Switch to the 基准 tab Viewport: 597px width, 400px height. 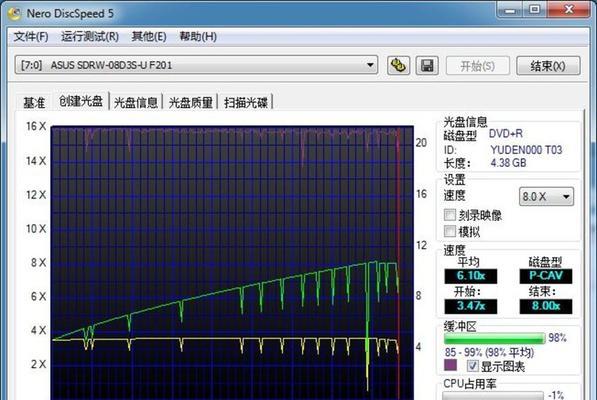pyautogui.click(x=34, y=102)
